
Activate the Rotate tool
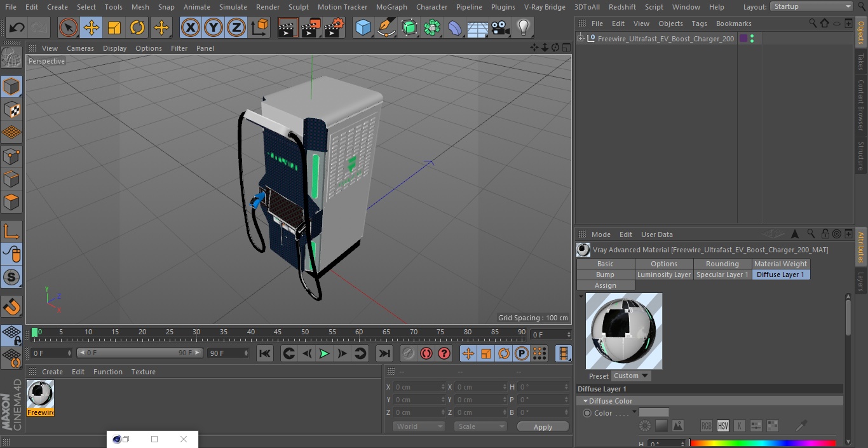click(x=137, y=28)
